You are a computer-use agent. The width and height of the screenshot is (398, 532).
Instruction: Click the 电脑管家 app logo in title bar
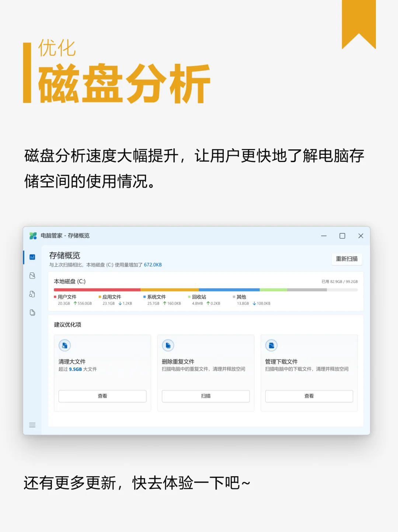pos(33,236)
